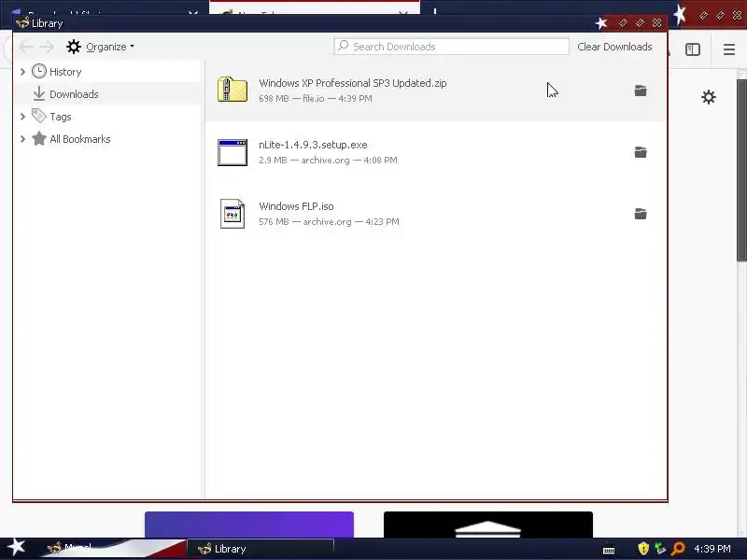Open the Start star button
Image resolution: width=747 pixels, height=560 pixels.
click(x=16, y=547)
